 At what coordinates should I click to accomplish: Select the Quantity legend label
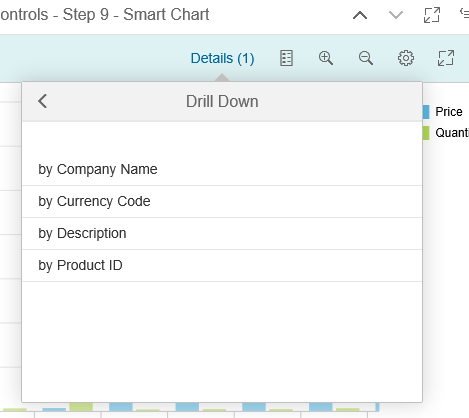[452, 133]
